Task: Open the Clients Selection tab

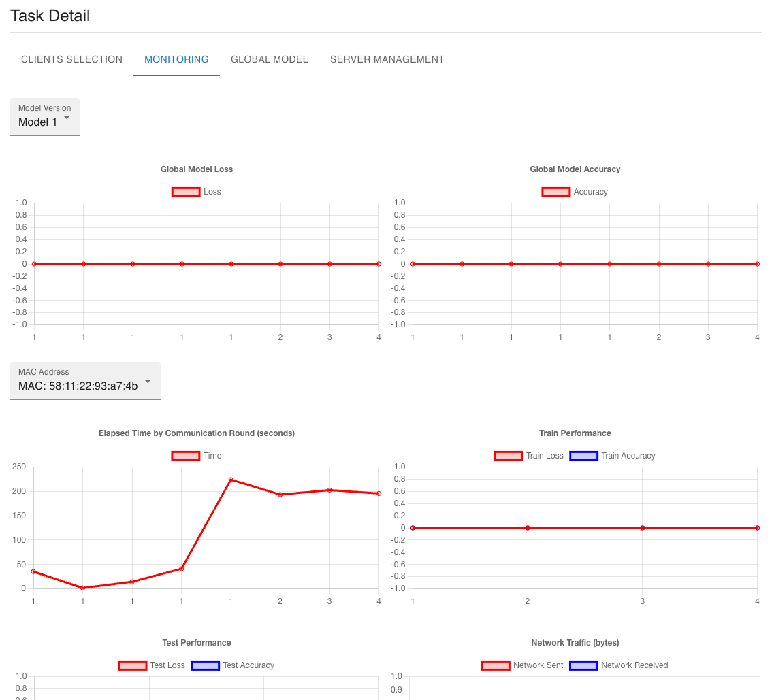Action: click(x=71, y=59)
